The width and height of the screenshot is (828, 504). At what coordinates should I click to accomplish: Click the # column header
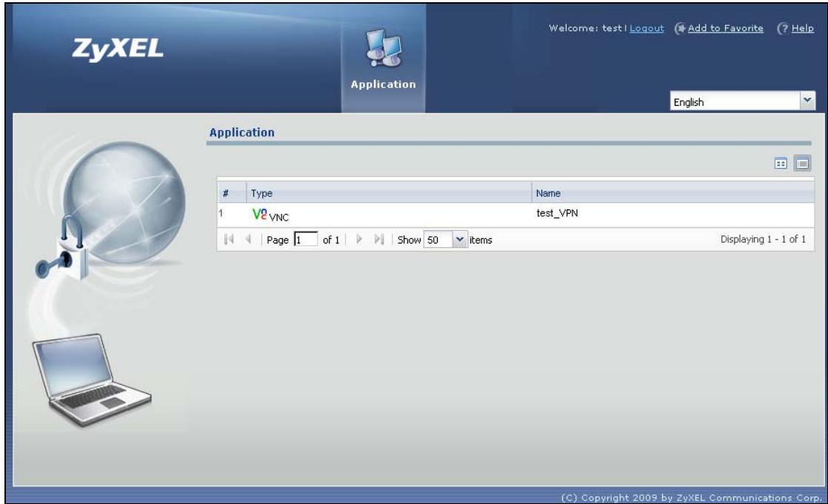tap(231, 193)
